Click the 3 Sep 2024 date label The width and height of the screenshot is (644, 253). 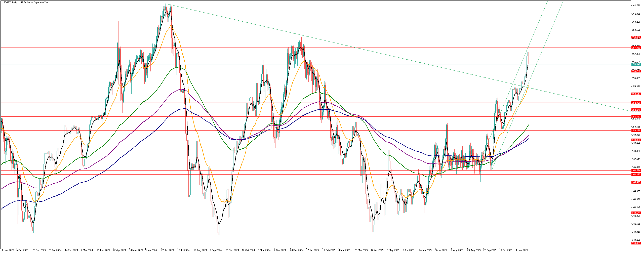click(x=216, y=250)
